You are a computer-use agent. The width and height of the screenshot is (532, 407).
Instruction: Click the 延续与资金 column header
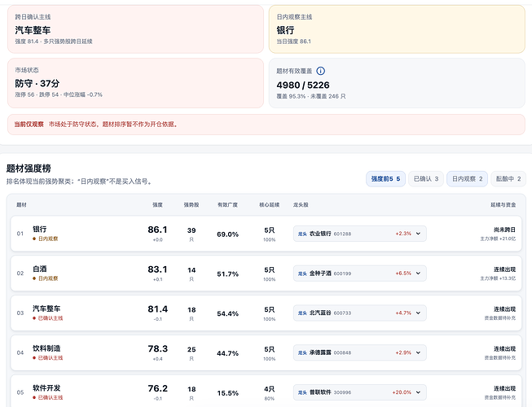pyautogui.click(x=503, y=204)
